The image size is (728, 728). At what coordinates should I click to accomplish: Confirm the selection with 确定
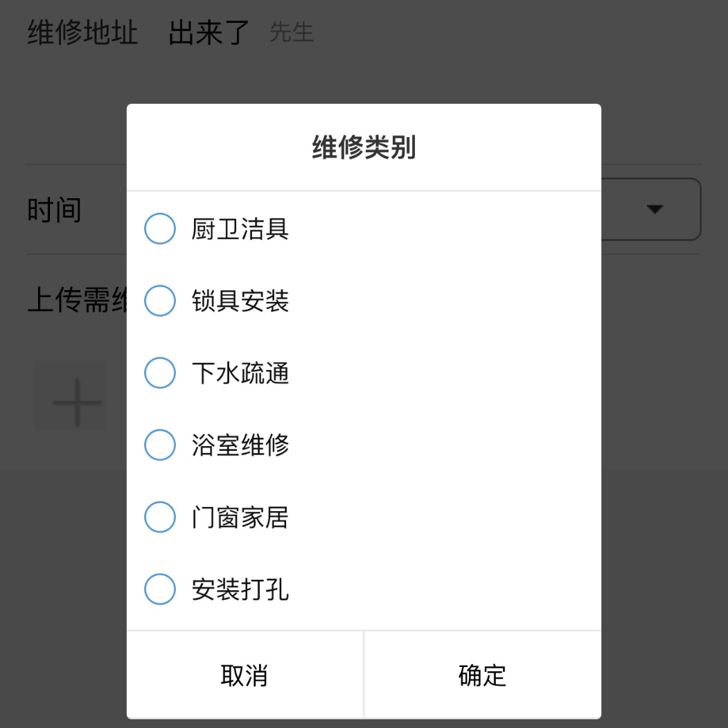[482, 675]
